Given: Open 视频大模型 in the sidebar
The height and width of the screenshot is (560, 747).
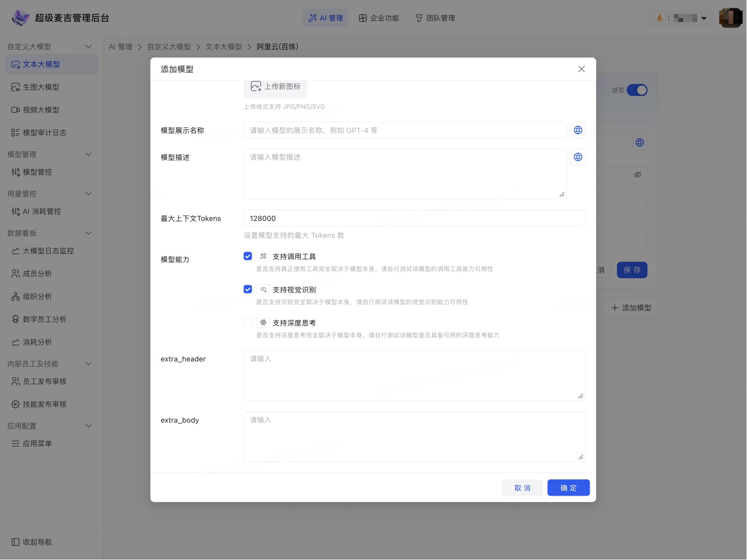Looking at the screenshot, I should pos(51,110).
